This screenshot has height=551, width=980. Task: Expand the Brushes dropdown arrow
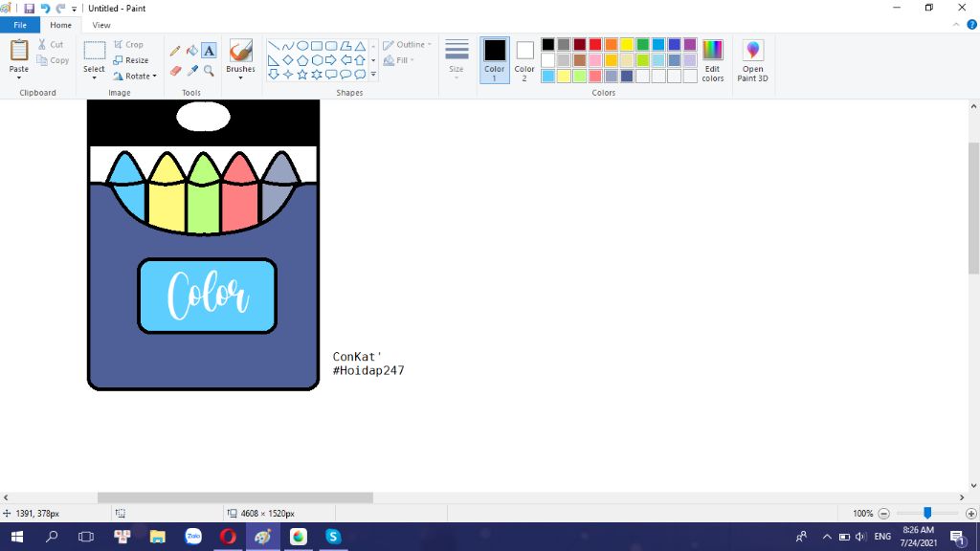240,77
